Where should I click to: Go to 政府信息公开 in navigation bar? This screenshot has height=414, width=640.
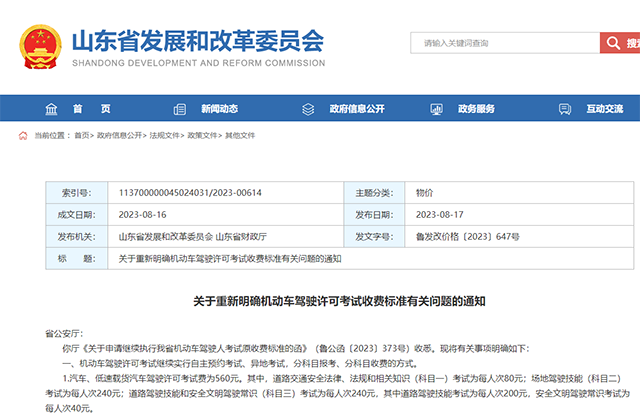click(357, 108)
